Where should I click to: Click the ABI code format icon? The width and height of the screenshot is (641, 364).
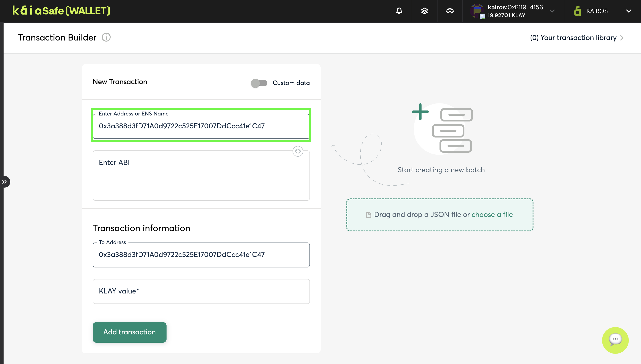[298, 151]
